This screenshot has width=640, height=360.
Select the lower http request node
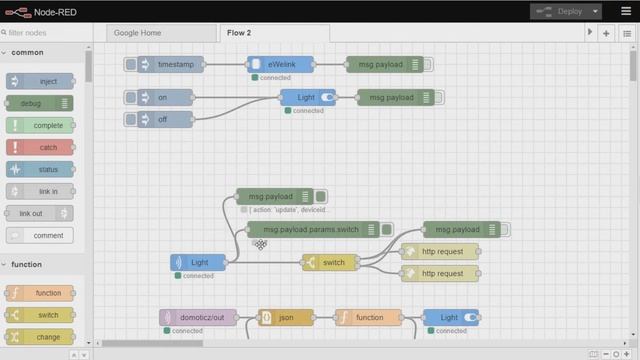pos(440,273)
